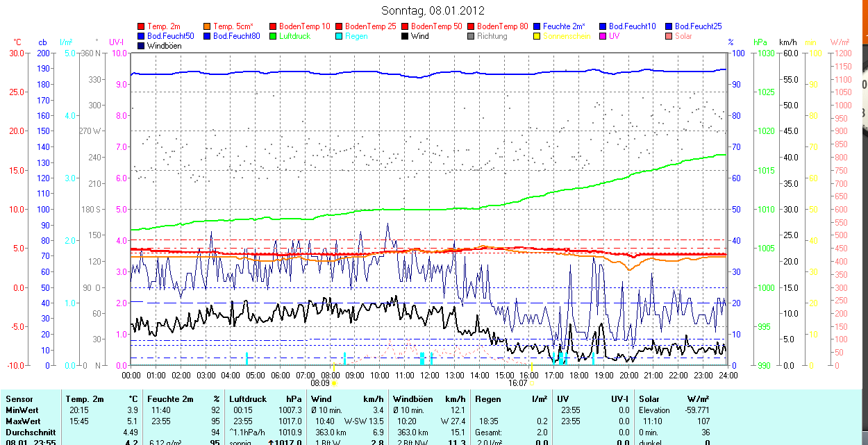Screen dimensions: 868x445
Task: Click the pink Solar legend square
Action: point(669,36)
